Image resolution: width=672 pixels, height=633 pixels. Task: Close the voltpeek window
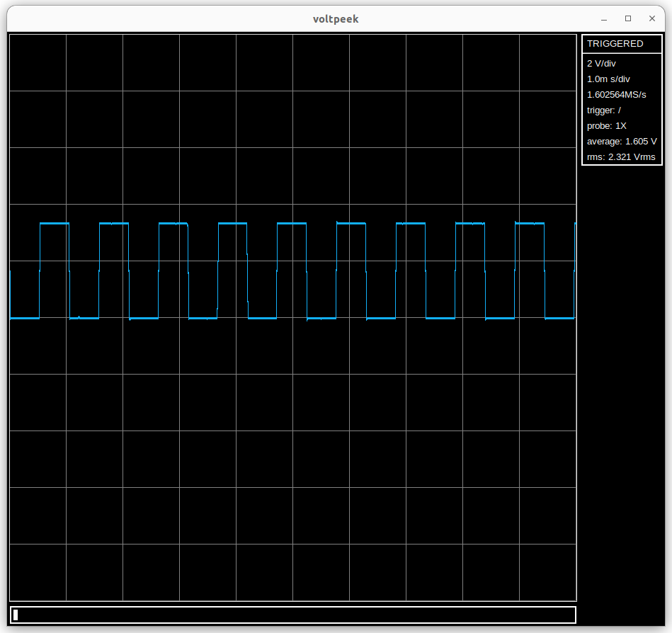651,19
